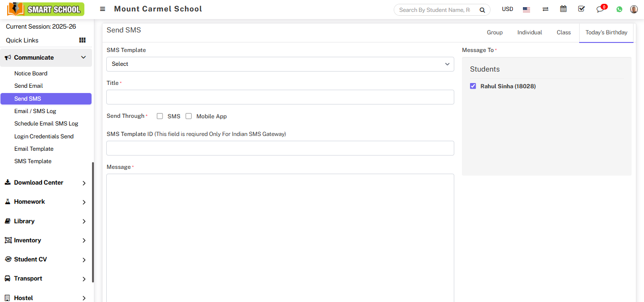Enable the Mobile App checkbox
Screen dimensions: 644x302
[x=189, y=116]
